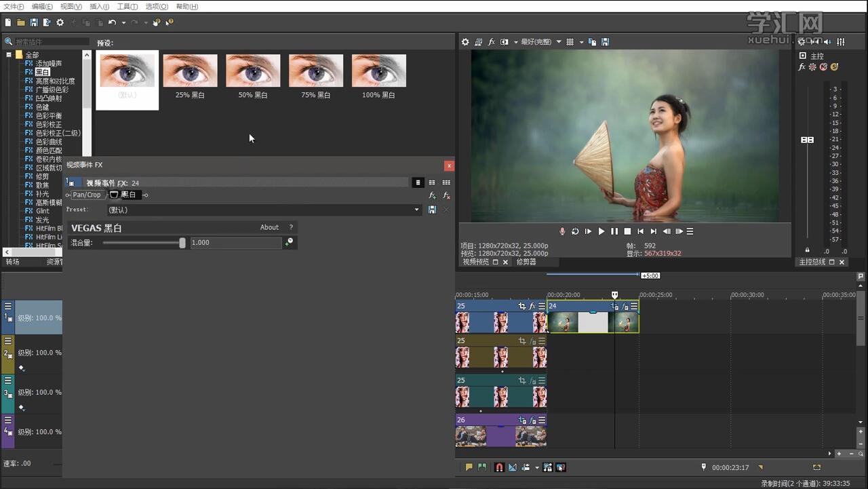Toggle the snapping magnet icon below timeline

pos(499,467)
